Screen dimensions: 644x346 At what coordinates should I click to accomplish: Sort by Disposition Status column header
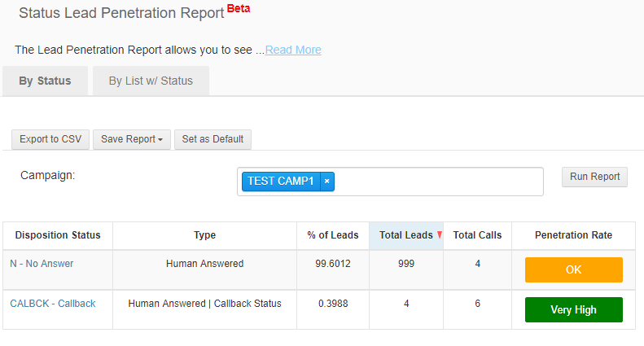58,235
